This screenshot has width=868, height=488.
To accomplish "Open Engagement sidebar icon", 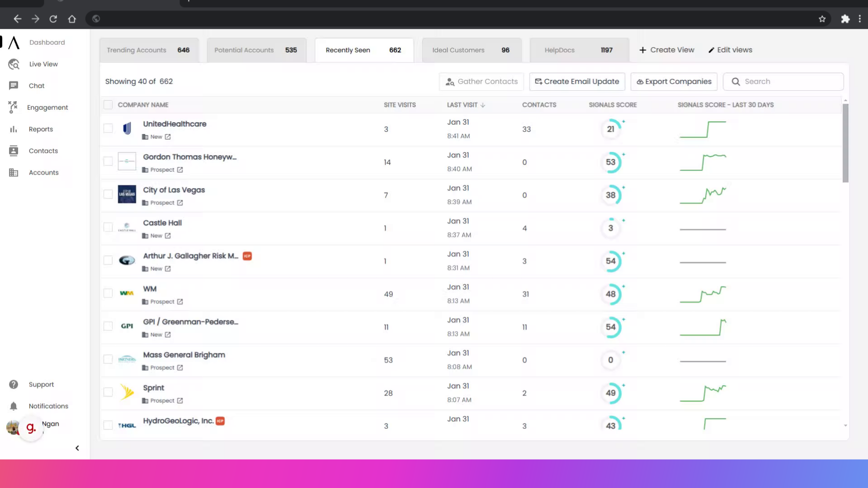I will pos(13,107).
